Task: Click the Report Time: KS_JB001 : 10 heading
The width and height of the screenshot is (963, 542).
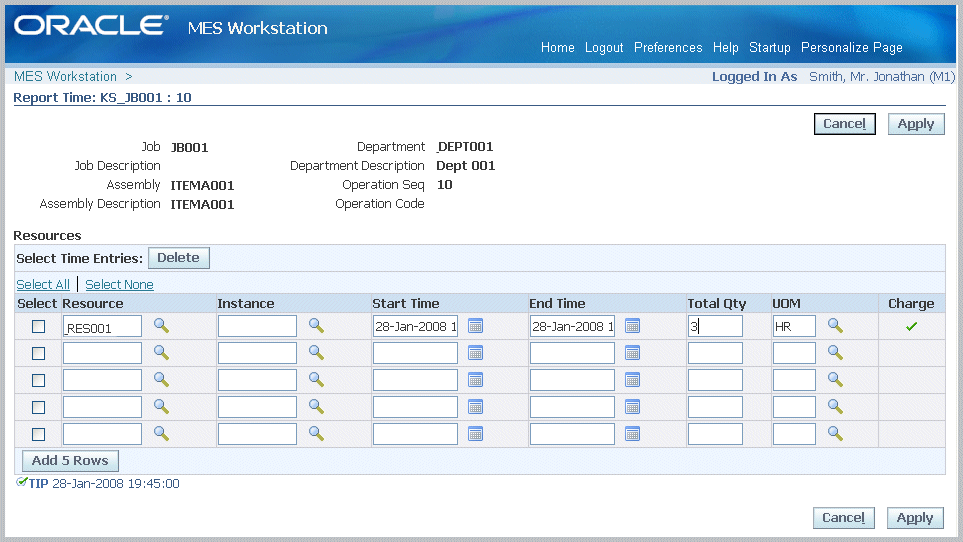Action: (103, 98)
